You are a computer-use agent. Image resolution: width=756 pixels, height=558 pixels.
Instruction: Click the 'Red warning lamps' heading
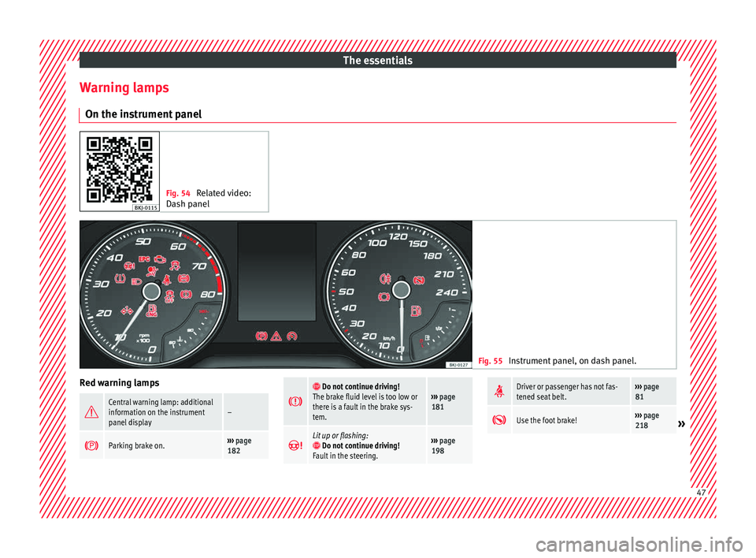pyautogui.click(x=119, y=383)
